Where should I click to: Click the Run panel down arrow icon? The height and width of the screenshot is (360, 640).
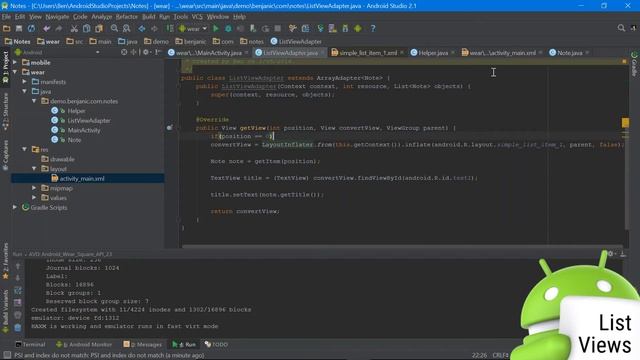point(18,278)
